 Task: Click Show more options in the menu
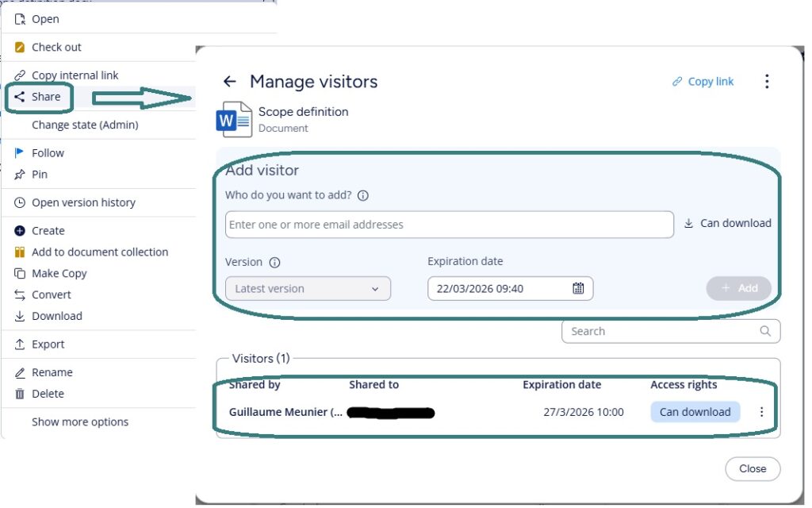click(79, 422)
